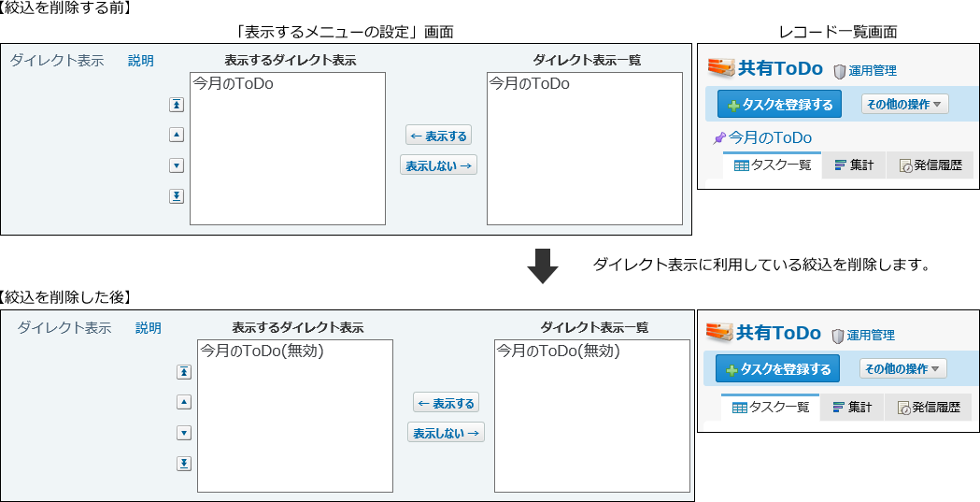980x502 pixels.
Task: Click move-to-bottom arrow in upper settings panel
Action: (177, 196)
